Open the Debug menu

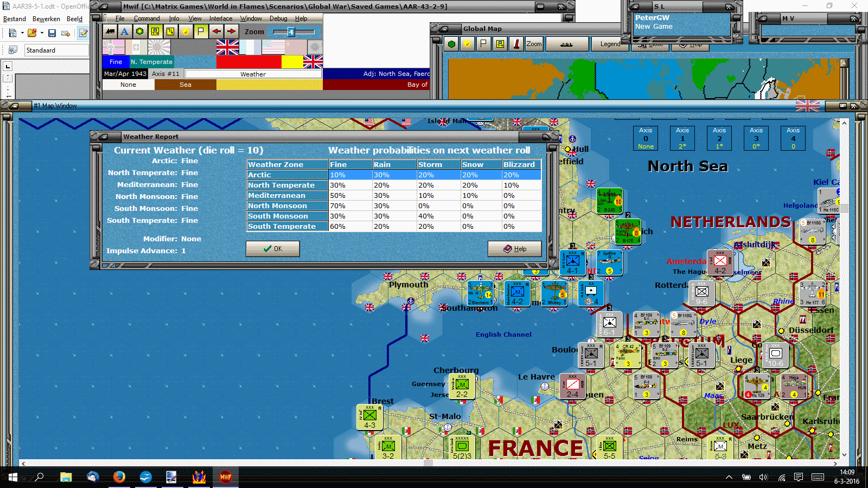coord(278,18)
